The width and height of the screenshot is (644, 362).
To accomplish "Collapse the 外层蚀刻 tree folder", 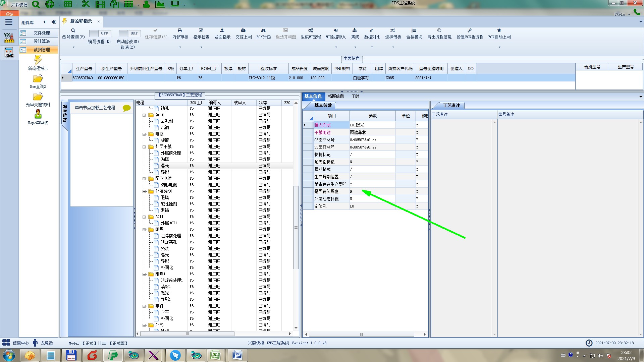I will coord(144,191).
